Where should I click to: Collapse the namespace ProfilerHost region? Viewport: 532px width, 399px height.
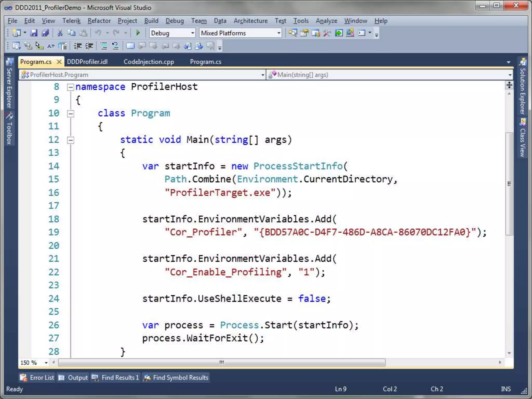pyautogui.click(x=70, y=87)
